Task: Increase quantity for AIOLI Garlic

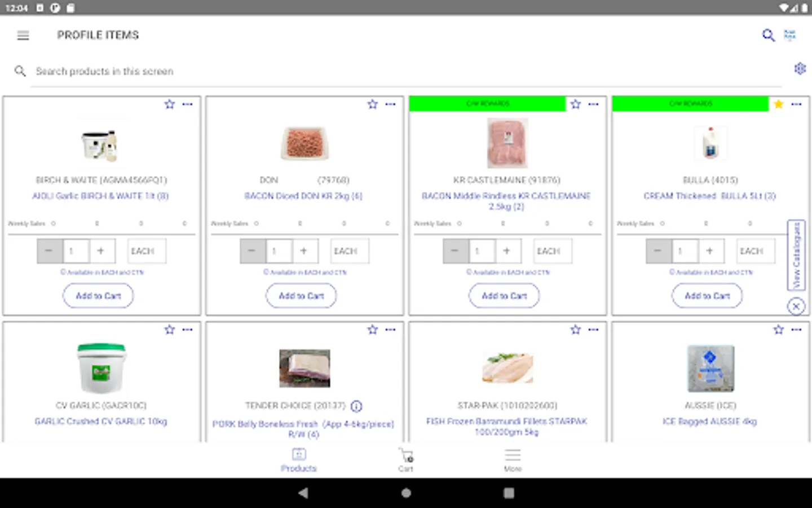Action: click(x=101, y=251)
